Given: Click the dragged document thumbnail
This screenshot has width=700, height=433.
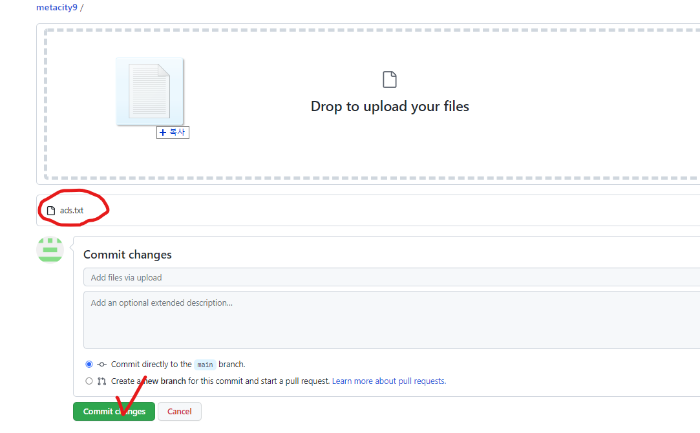Looking at the screenshot, I should [150, 92].
